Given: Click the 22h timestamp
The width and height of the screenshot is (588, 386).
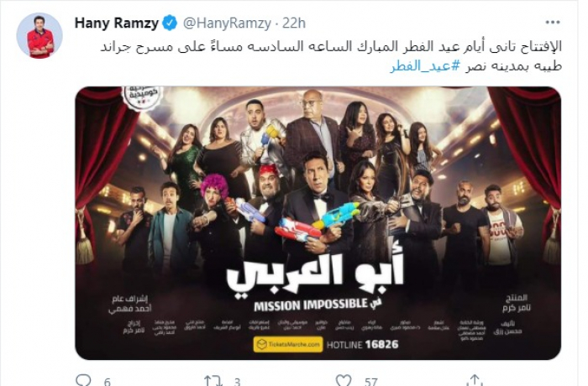Looking at the screenshot, I should pos(294,23).
